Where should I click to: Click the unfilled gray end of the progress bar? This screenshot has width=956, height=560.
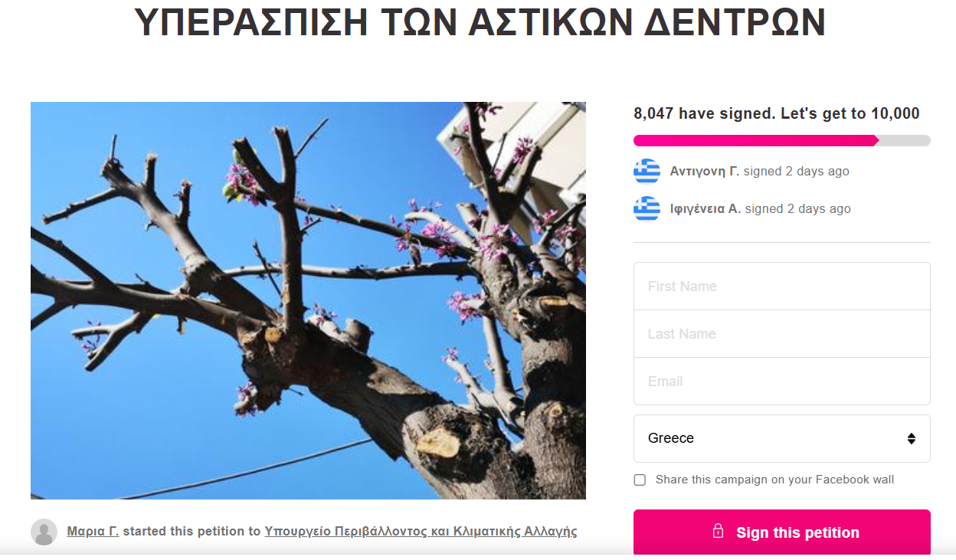click(905, 140)
